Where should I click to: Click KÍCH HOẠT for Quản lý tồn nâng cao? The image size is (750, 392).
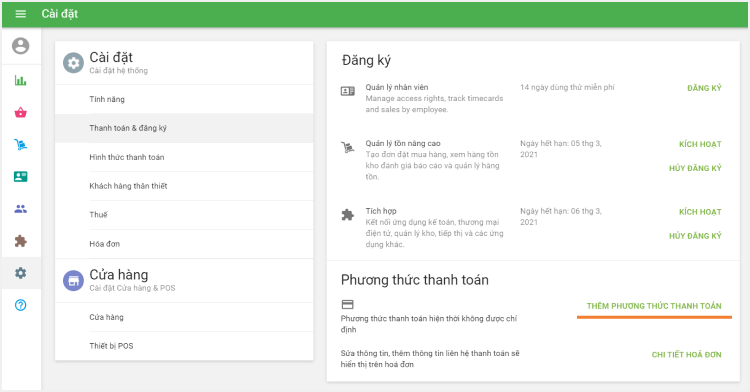(700, 144)
